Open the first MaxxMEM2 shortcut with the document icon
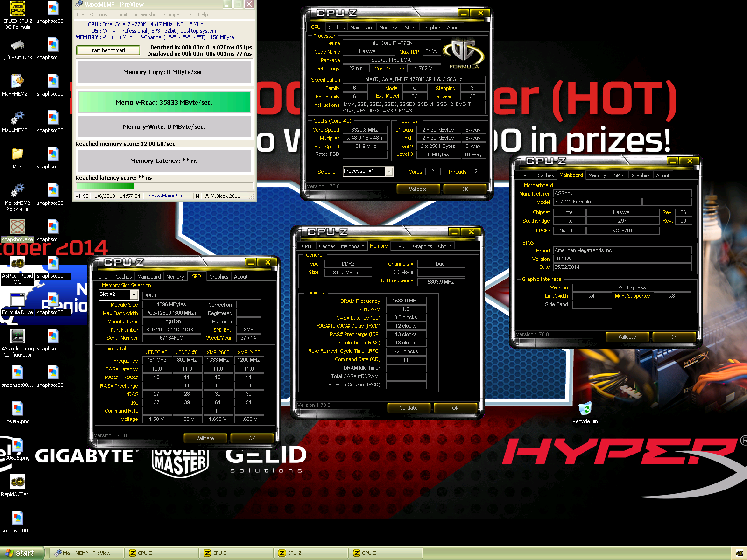Screen dimensions: 747x560 tap(17, 85)
